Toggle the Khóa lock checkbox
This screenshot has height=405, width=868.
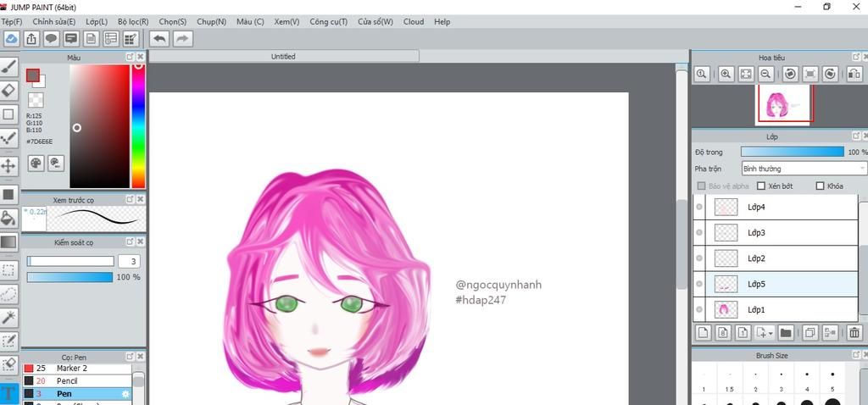tap(821, 186)
